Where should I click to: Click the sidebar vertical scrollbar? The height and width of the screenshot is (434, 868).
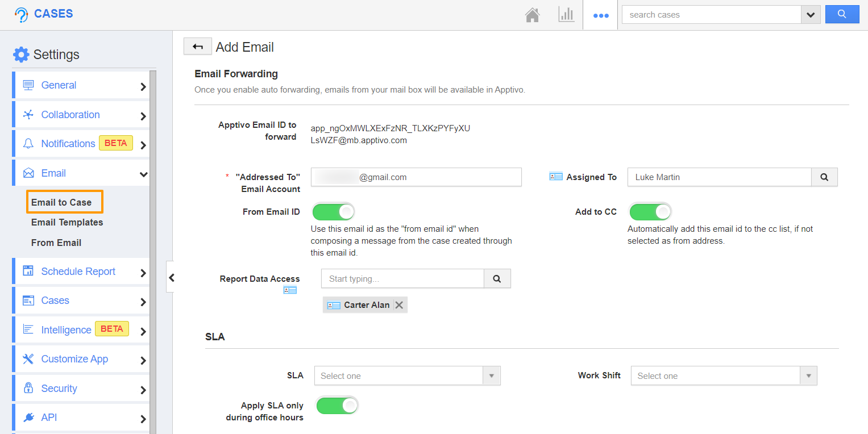pos(153,252)
